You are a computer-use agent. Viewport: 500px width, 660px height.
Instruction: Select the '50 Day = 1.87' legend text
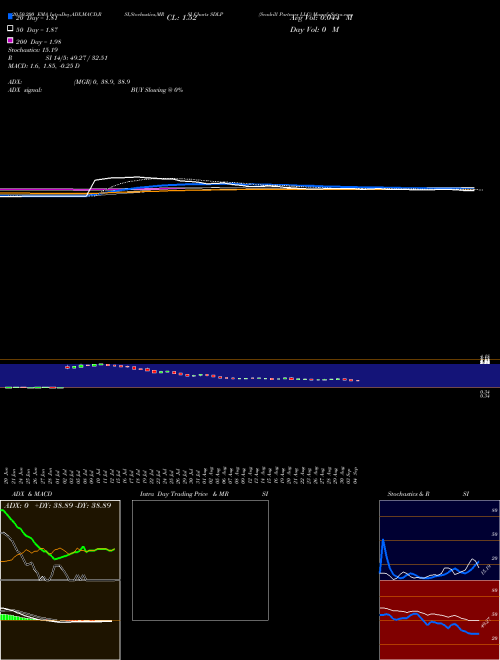pyautogui.click(x=37, y=30)
